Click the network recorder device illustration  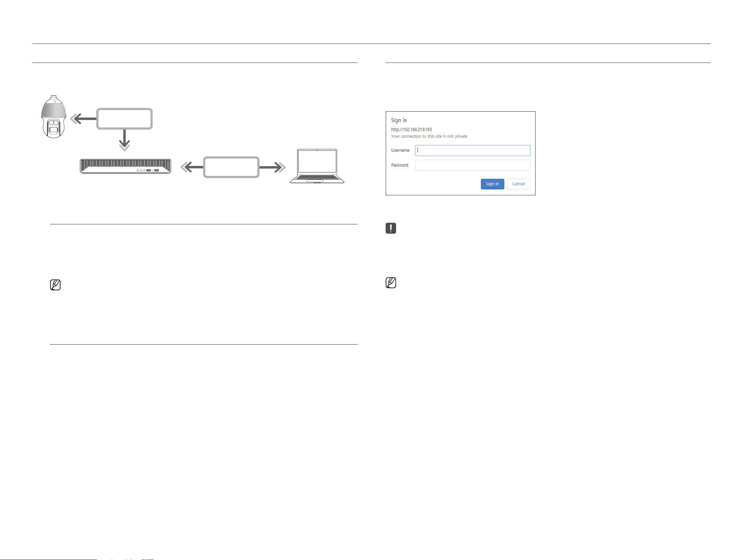(x=126, y=166)
